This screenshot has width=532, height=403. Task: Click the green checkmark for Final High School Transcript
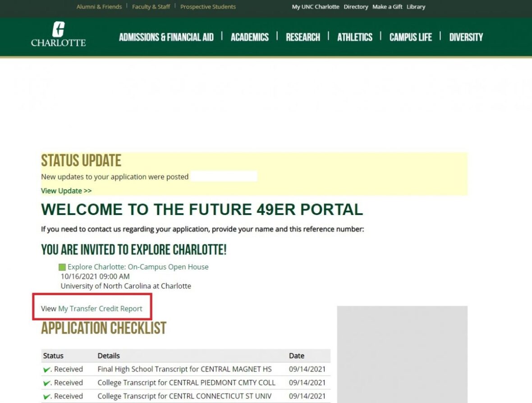47,370
